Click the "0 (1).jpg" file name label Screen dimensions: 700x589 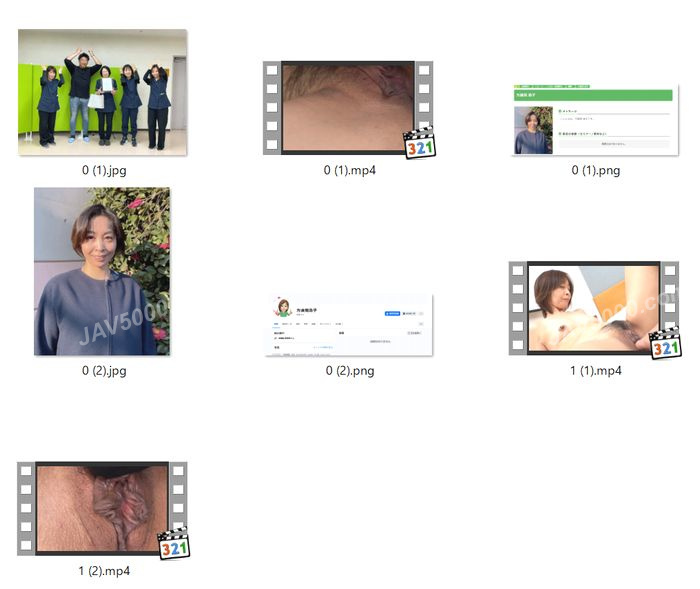click(103, 170)
